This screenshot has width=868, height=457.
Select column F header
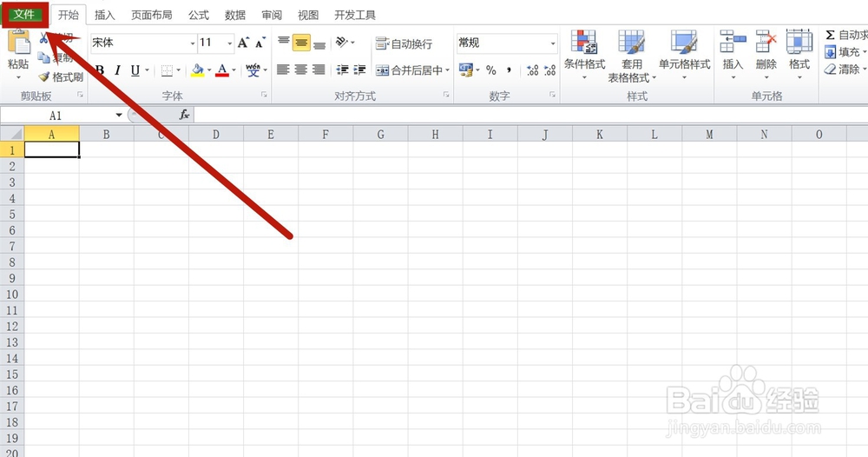325,134
